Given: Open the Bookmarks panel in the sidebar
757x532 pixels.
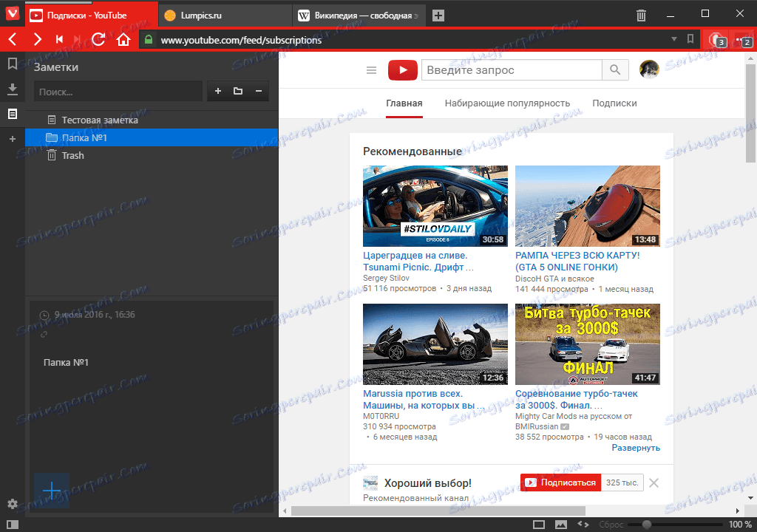Looking at the screenshot, I should pyautogui.click(x=13, y=64).
